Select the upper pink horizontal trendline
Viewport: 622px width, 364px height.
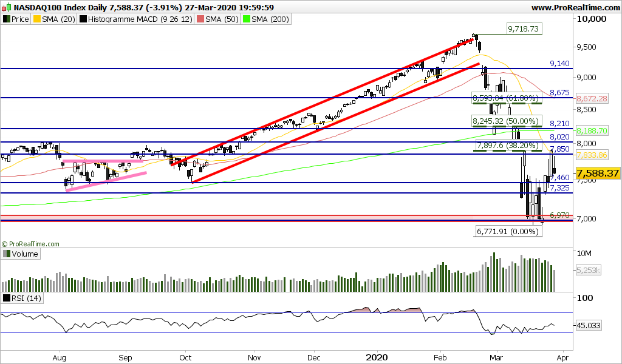[103, 161]
